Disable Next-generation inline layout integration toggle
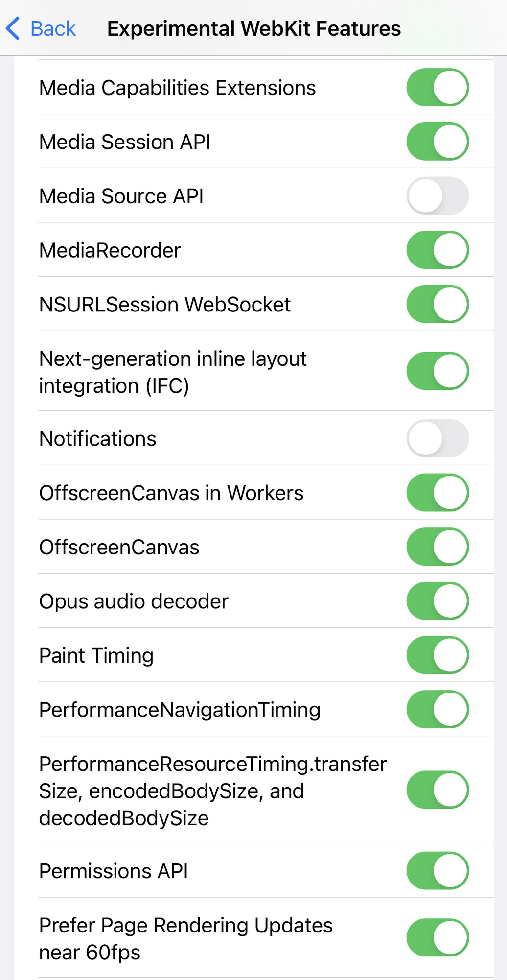 pos(438,371)
